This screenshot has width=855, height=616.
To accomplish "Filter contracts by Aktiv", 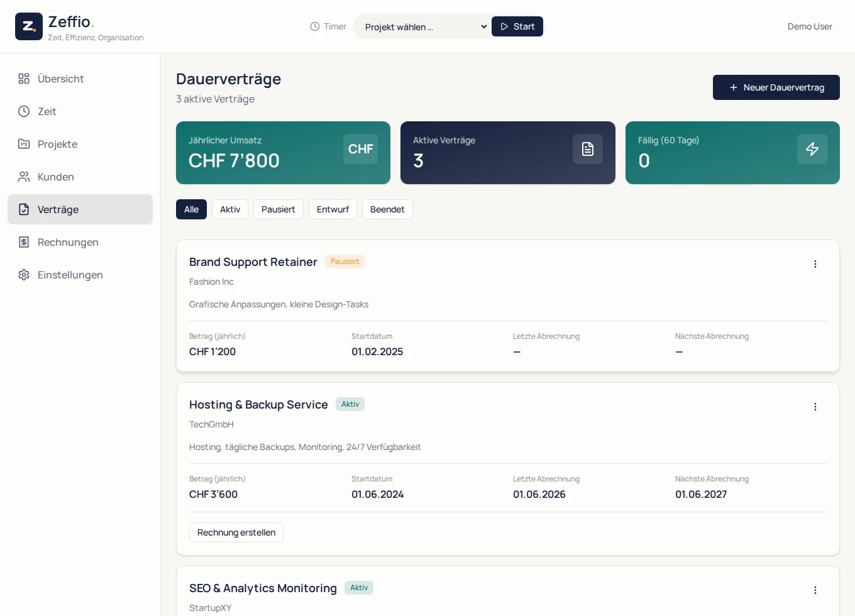I will 230,209.
